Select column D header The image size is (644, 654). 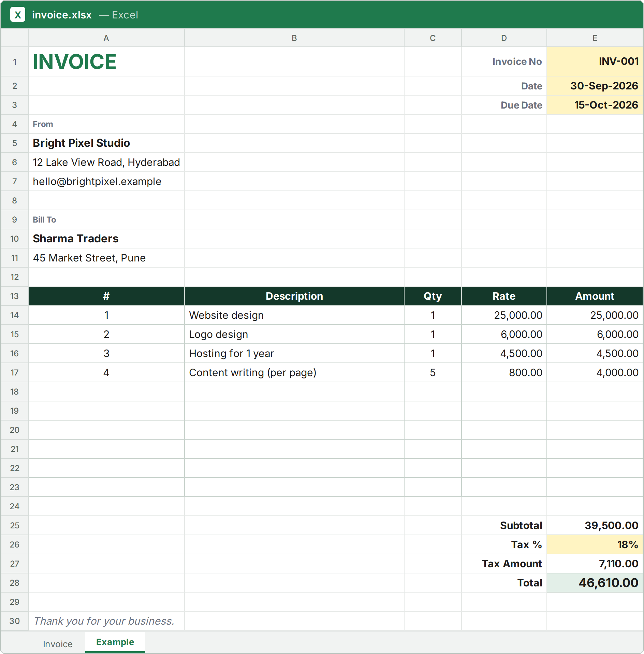coord(504,38)
